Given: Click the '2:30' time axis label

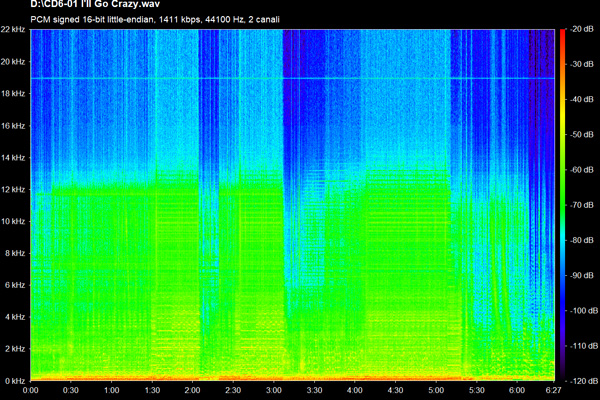Looking at the screenshot, I should coord(233,390).
